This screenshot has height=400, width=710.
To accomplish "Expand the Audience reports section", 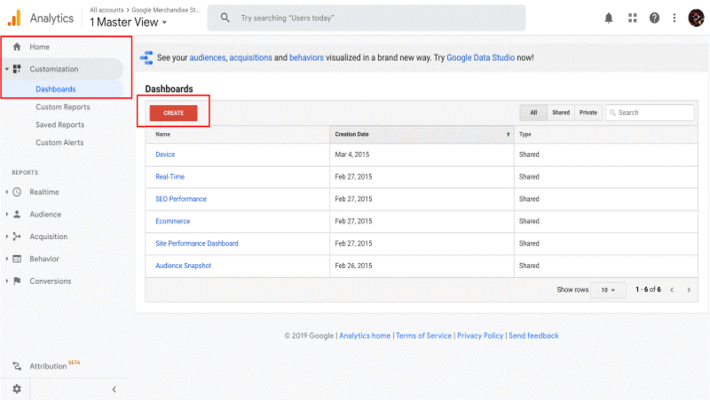I will click(x=45, y=214).
